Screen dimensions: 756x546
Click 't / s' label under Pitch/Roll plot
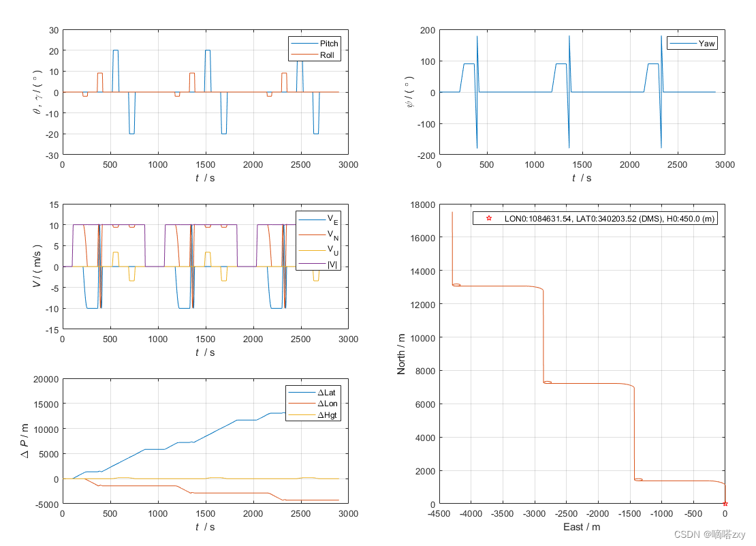pyautogui.click(x=205, y=178)
